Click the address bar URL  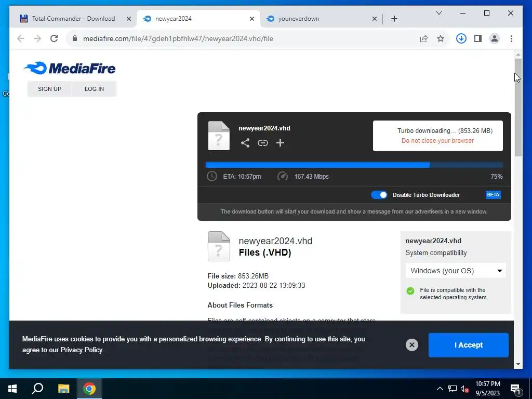[x=178, y=38]
